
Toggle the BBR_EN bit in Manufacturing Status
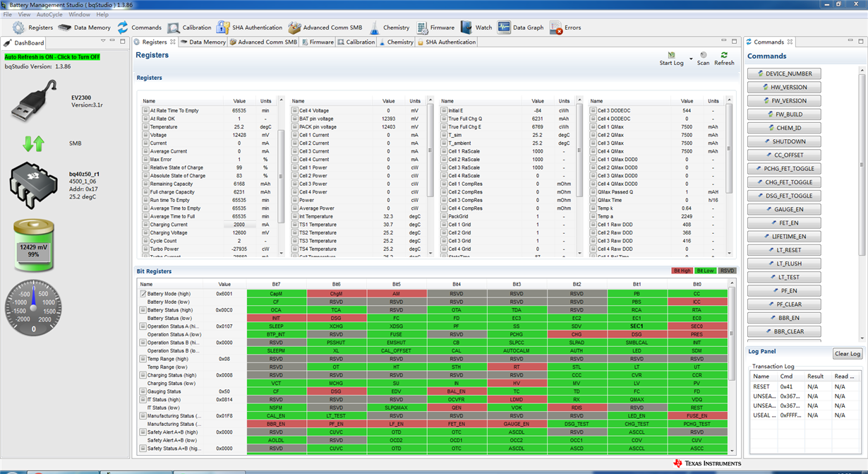pos(276,424)
